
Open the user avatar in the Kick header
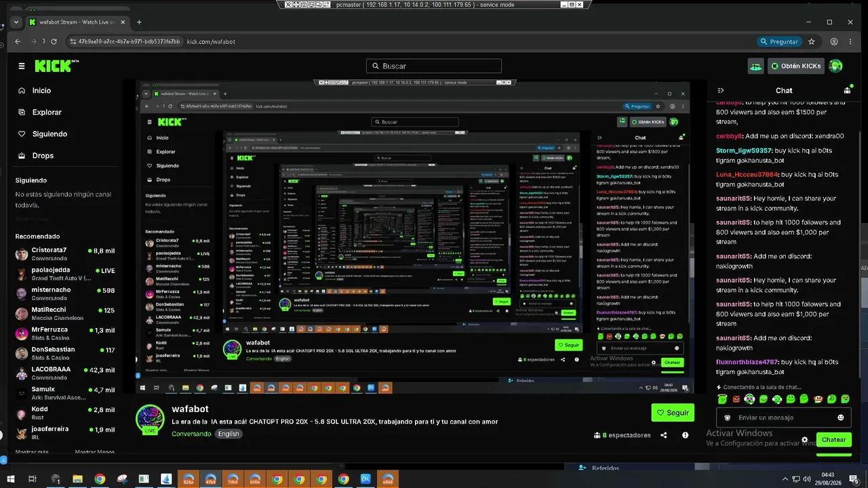pos(836,66)
